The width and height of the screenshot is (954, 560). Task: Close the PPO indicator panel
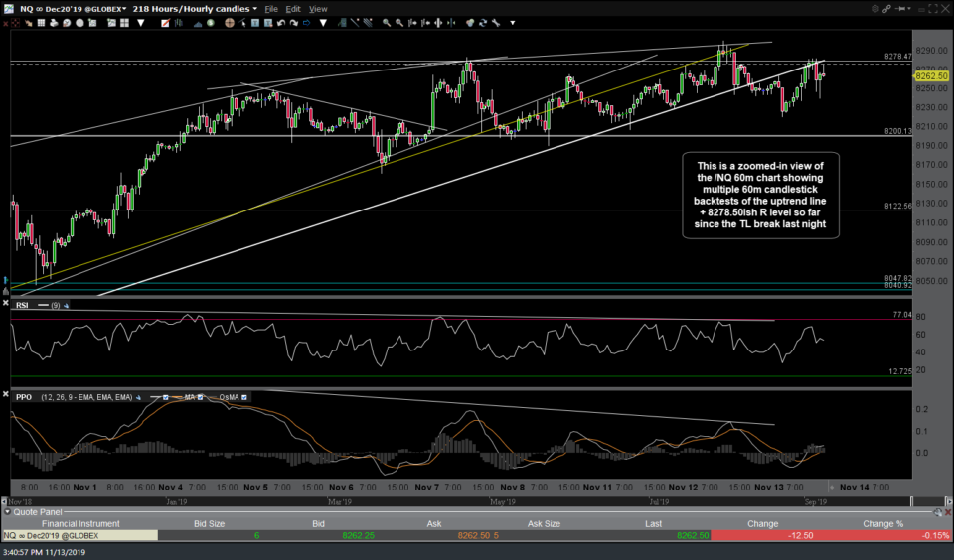click(x=6, y=394)
